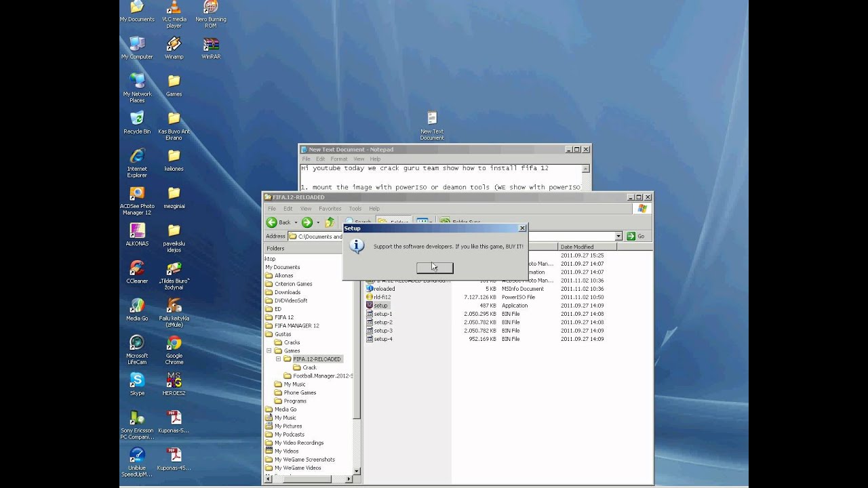
Task: Confirm the Setup dialog's unlabeled OK button
Action: pyautogui.click(x=435, y=268)
